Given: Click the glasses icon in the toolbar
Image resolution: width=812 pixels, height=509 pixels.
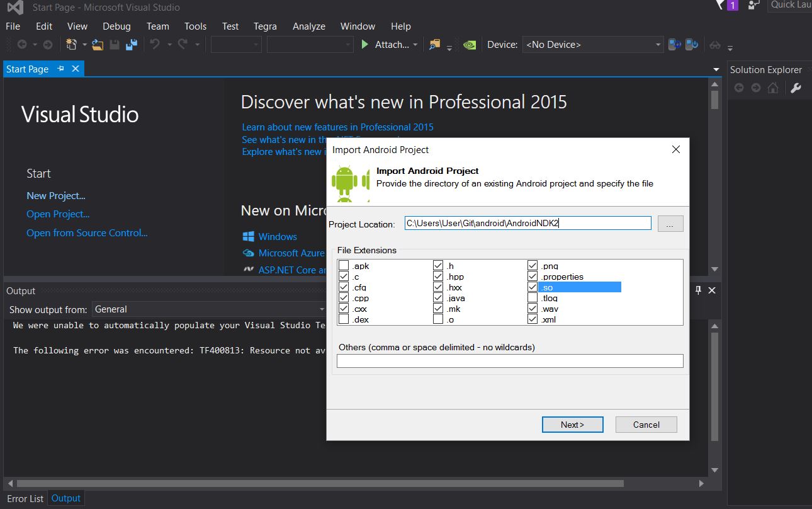Looking at the screenshot, I should pyautogui.click(x=715, y=45).
